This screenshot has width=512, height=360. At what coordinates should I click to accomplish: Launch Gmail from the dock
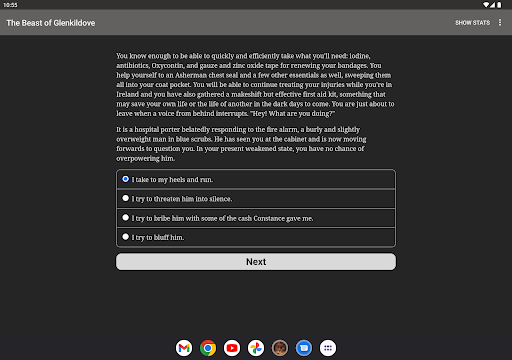(184, 348)
